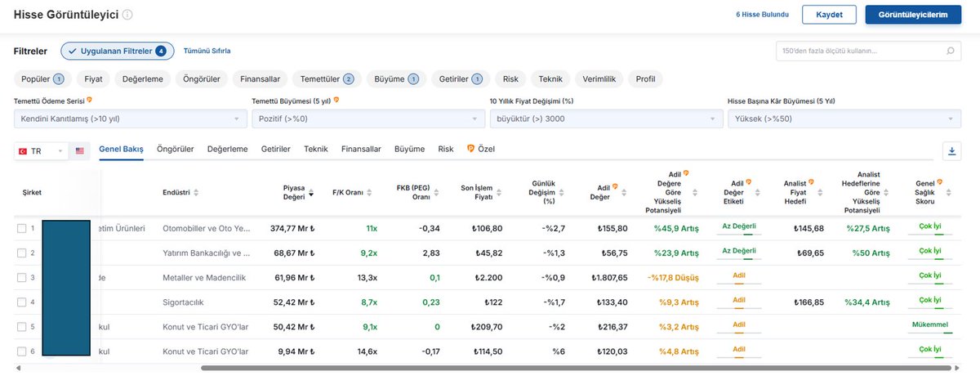980x376 pixels.
Task: Open Hisse Başına Kâr Büyümesi dropdown
Action: point(846,119)
